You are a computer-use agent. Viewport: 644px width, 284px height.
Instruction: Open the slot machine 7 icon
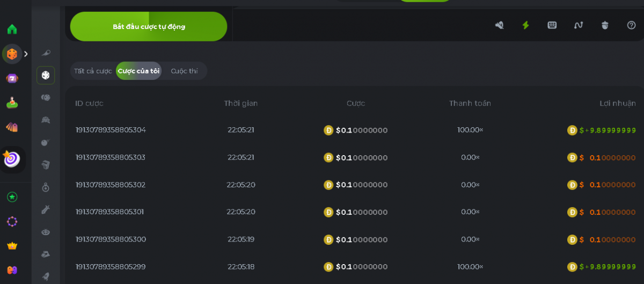(x=12, y=78)
